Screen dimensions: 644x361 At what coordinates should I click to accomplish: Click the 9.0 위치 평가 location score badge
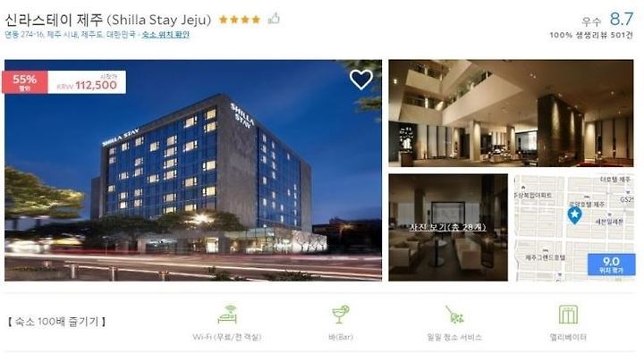(x=611, y=264)
